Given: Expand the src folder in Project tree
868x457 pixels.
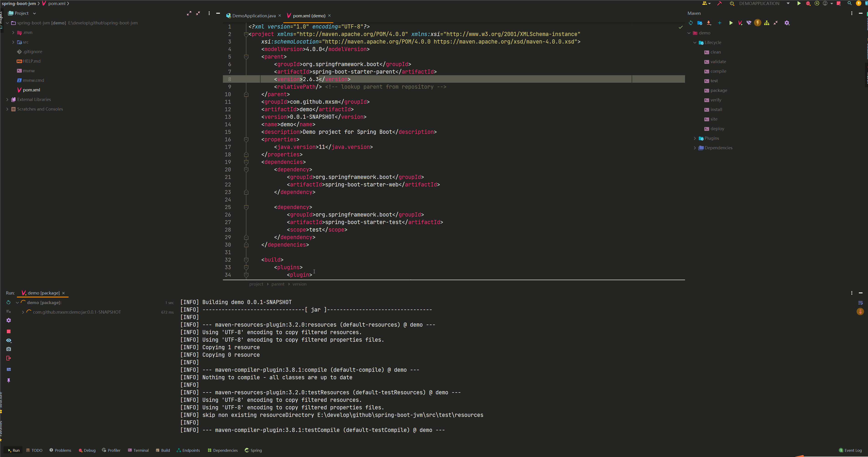Looking at the screenshot, I should click(13, 42).
